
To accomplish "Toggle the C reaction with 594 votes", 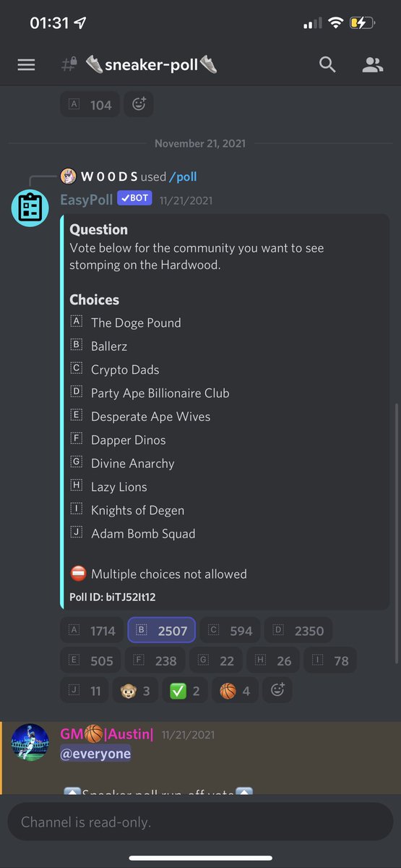I will [230, 631].
